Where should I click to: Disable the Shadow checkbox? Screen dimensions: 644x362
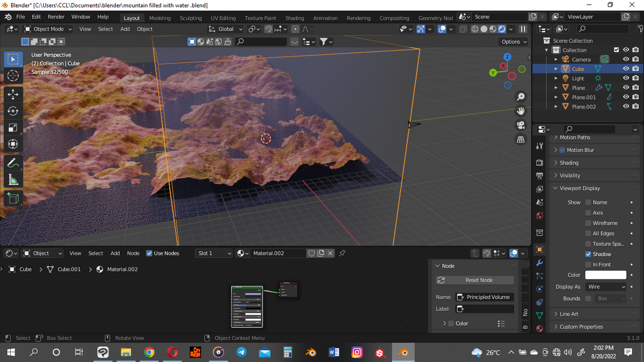[588, 254]
